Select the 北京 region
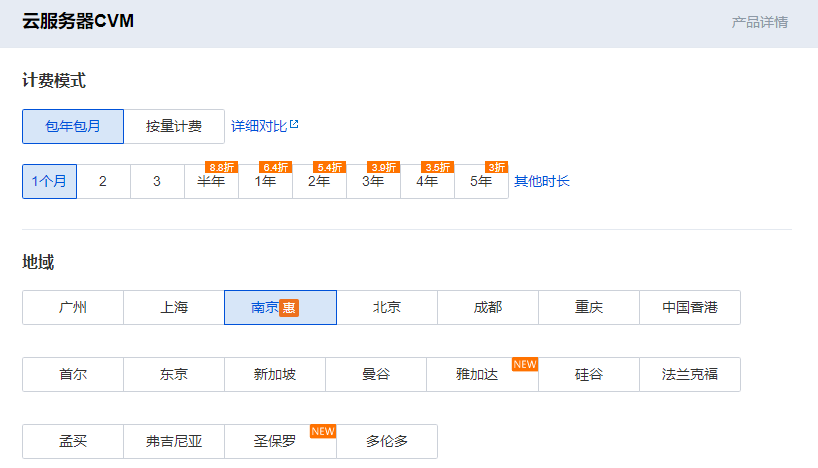The image size is (818, 468). [387, 307]
